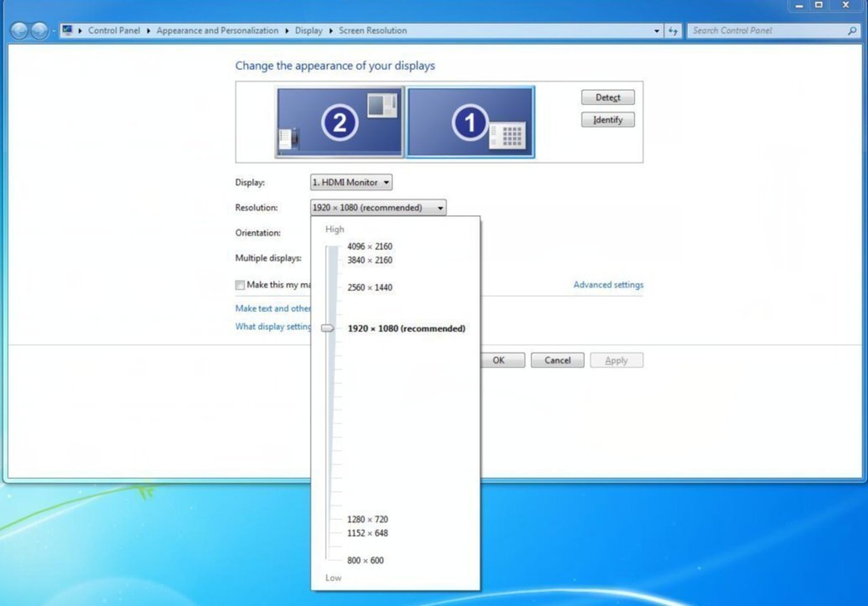
Task: Click the Back navigation arrow
Action: pos(20,31)
